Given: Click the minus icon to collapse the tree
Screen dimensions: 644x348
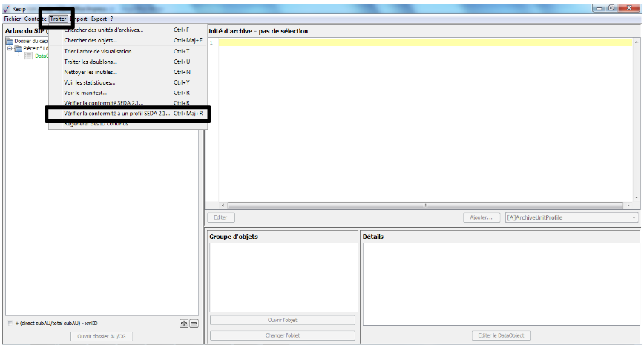Looking at the screenshot, I should (194, 323).
